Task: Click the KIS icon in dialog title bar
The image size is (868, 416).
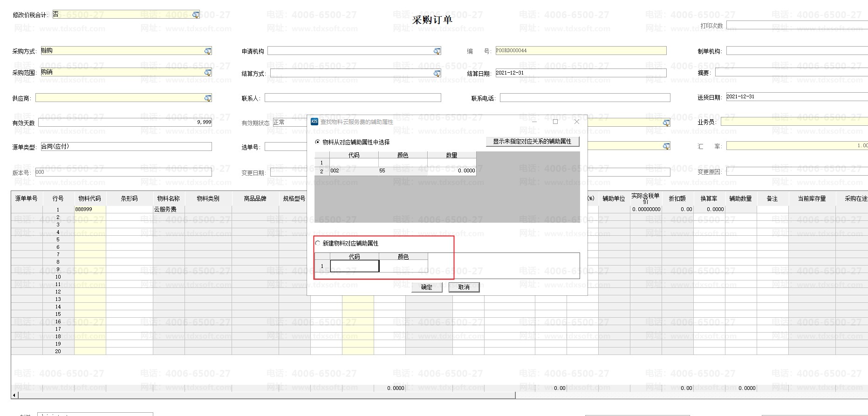Action: coord(314,122)
